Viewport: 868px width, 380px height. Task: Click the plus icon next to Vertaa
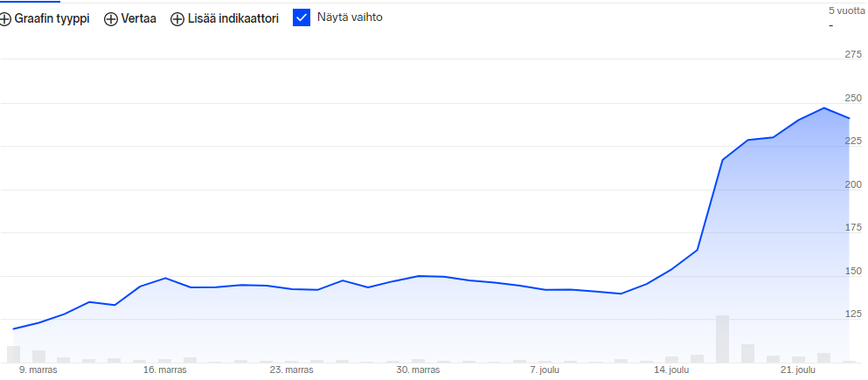(x=111, y=19)
